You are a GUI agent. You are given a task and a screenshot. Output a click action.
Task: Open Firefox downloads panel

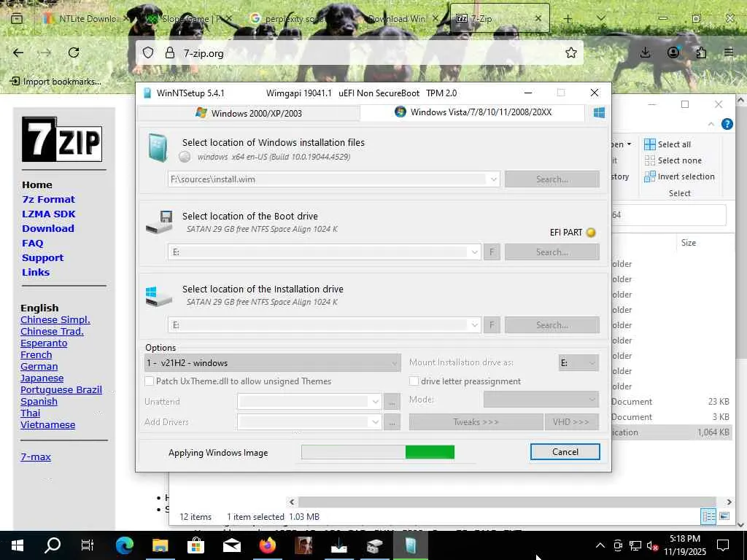click(x=645, y=52)
